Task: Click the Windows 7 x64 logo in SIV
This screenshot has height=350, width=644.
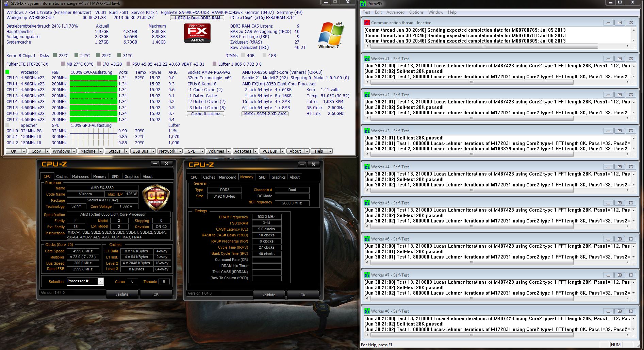Action: coord(331,35)
